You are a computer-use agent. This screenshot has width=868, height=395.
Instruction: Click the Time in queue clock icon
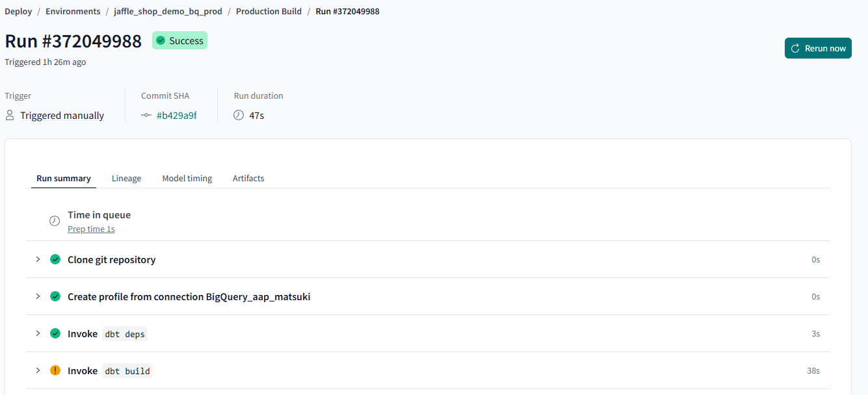click(55, 221)
